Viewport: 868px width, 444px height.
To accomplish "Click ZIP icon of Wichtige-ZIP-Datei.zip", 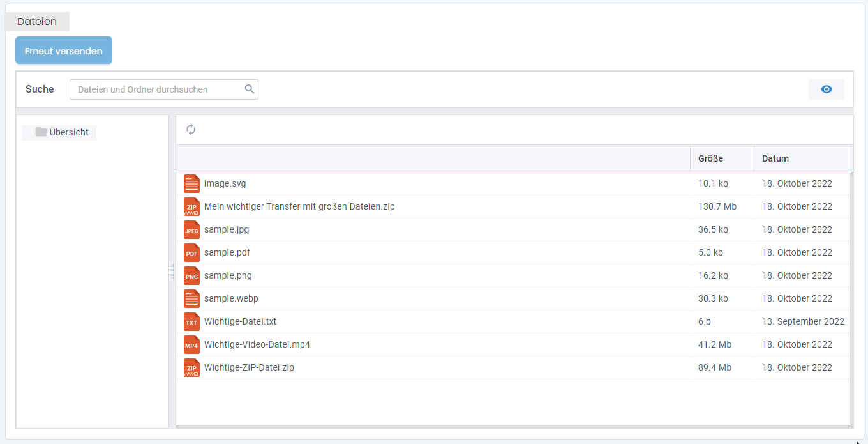I will point(191,368).
